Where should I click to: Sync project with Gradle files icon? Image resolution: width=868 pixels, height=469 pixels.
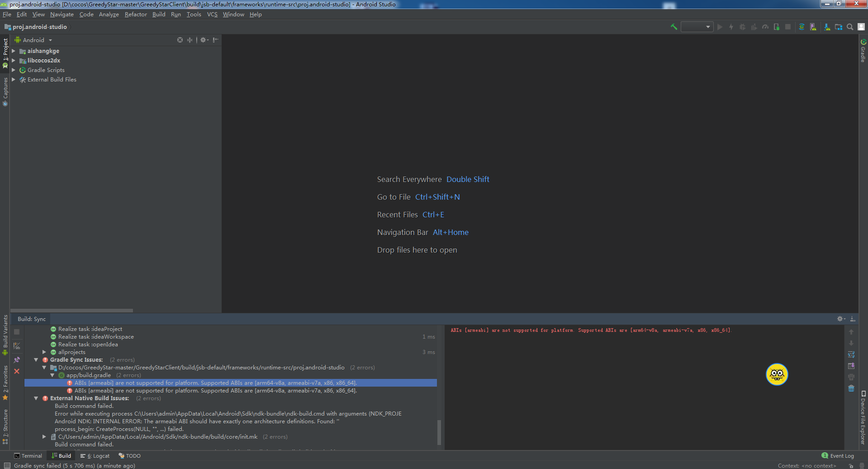pos(802,27)
